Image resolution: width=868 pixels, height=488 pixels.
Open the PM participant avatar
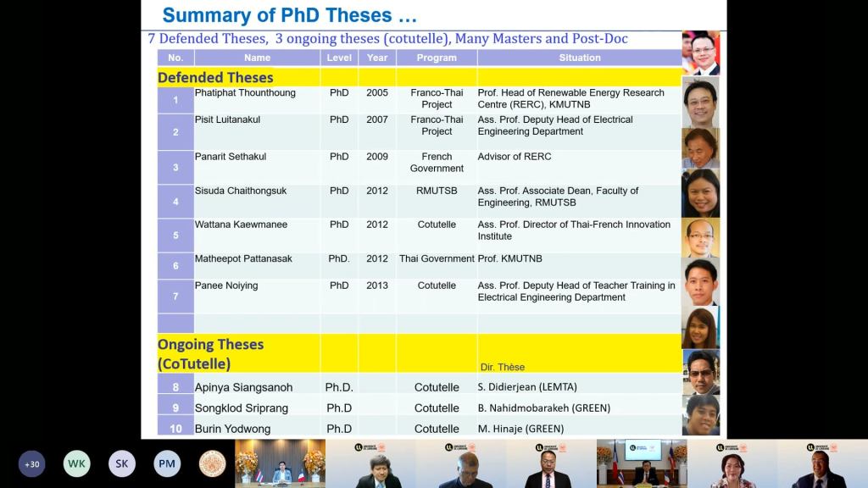(167, 463)
